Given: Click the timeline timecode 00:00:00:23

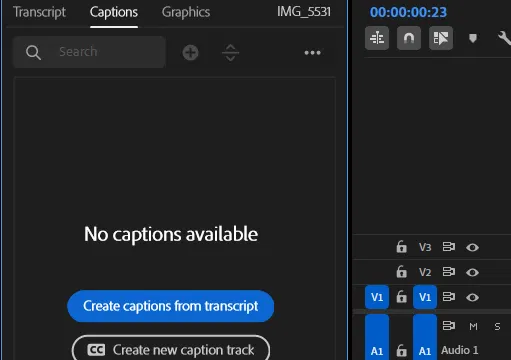Looking at the screenshot, I should [408, 12].
